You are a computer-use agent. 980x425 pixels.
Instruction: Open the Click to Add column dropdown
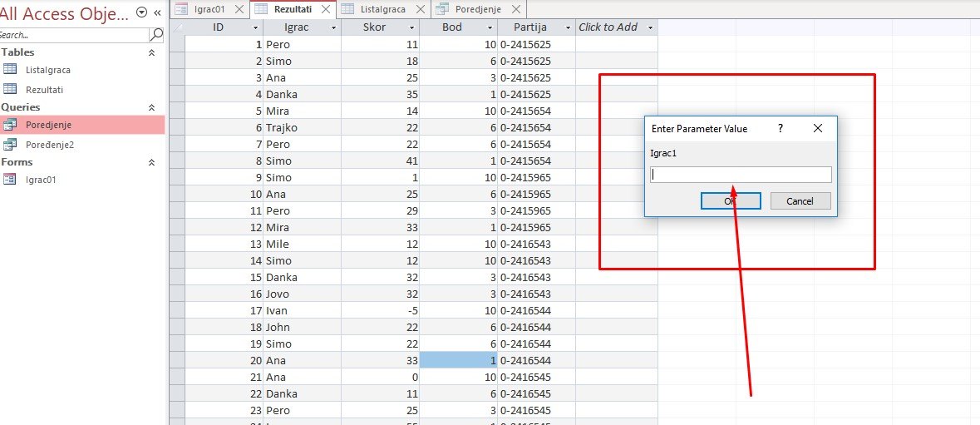[x=650, y=27]
